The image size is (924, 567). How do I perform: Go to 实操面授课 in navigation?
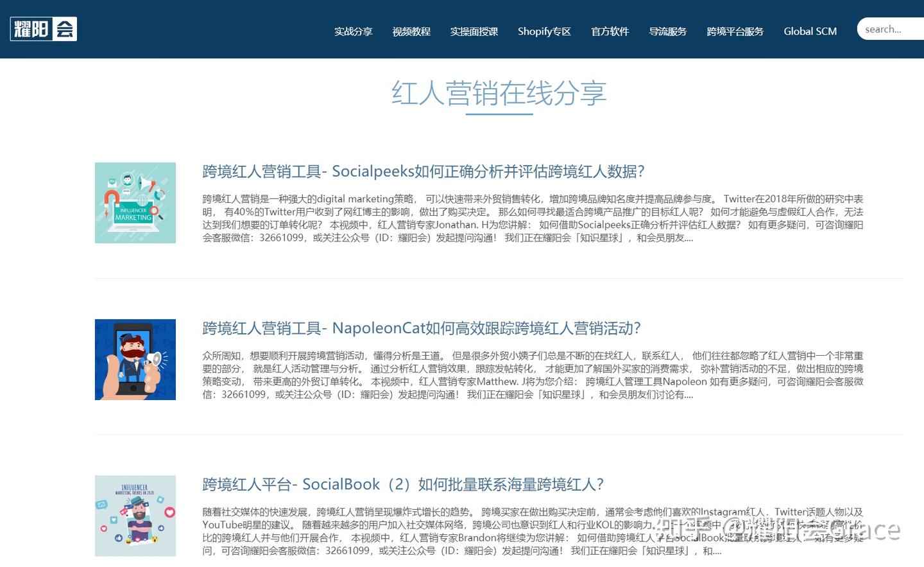[x=474, y=31]
